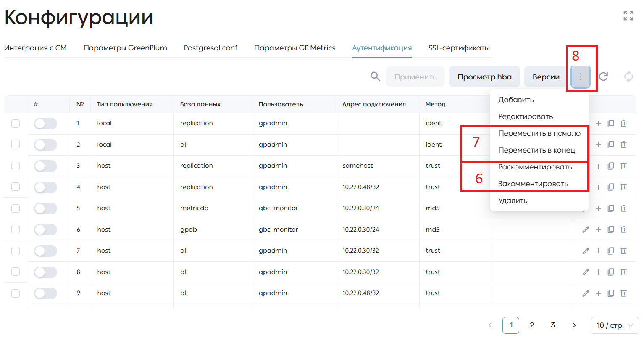This screenshot has height=338, width=644.
Task: Edit row 8 with the pencil icon
Action: pyautogui.click(x=586, y=272)
